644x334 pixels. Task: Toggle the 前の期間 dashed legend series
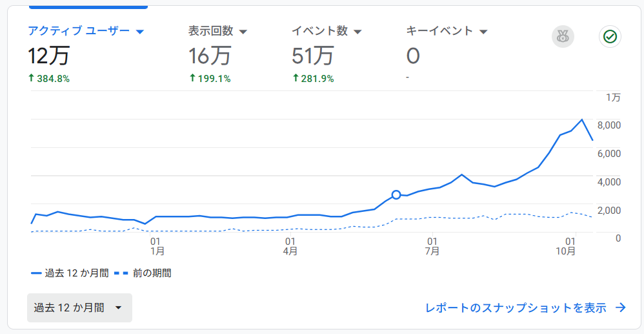pos(143,273)
